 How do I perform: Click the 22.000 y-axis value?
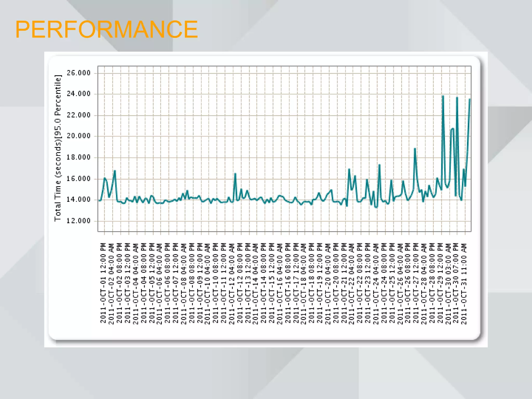click(x=79, y=115)
